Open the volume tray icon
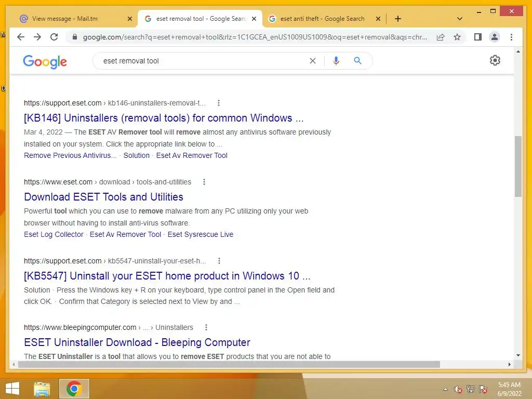The height and width of the screenshot is (399, 532). click(458, 389)
